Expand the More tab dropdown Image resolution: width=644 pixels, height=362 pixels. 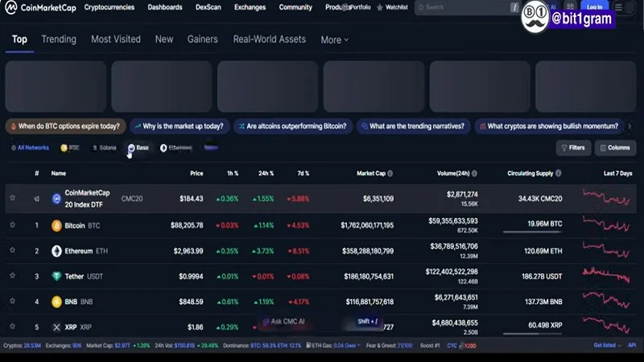(334, 39)
